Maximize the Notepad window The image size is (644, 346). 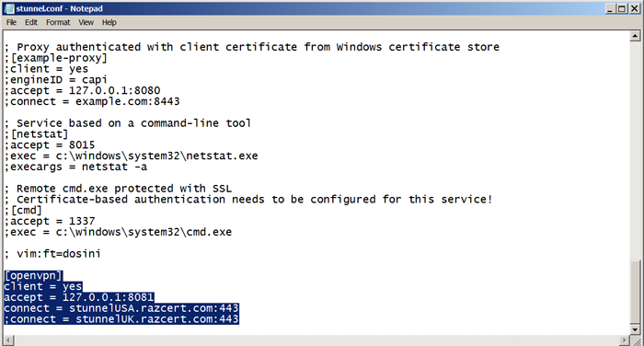coord(622,8)
